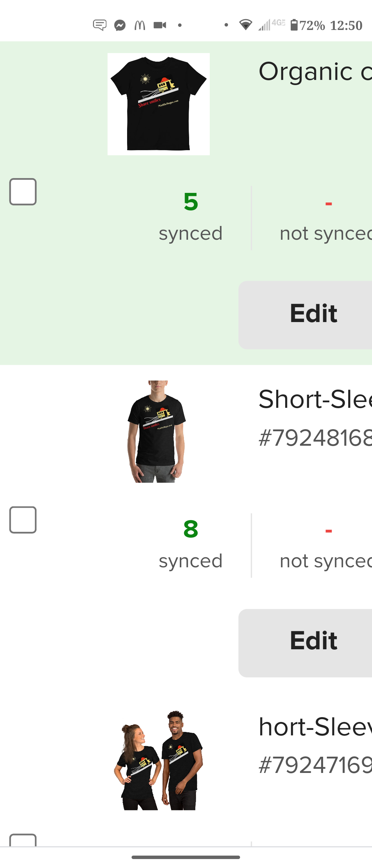Tap the message notification icon in status bar
Viewport: 372px width, 868px height.
(100, 25)
